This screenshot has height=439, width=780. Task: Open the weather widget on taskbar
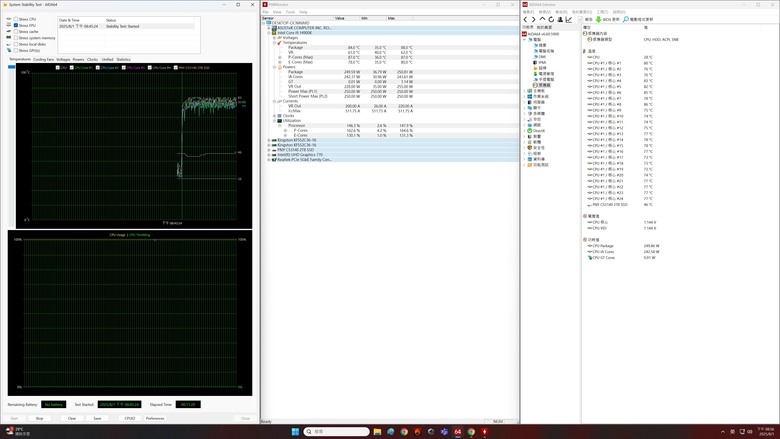(16, 431)
